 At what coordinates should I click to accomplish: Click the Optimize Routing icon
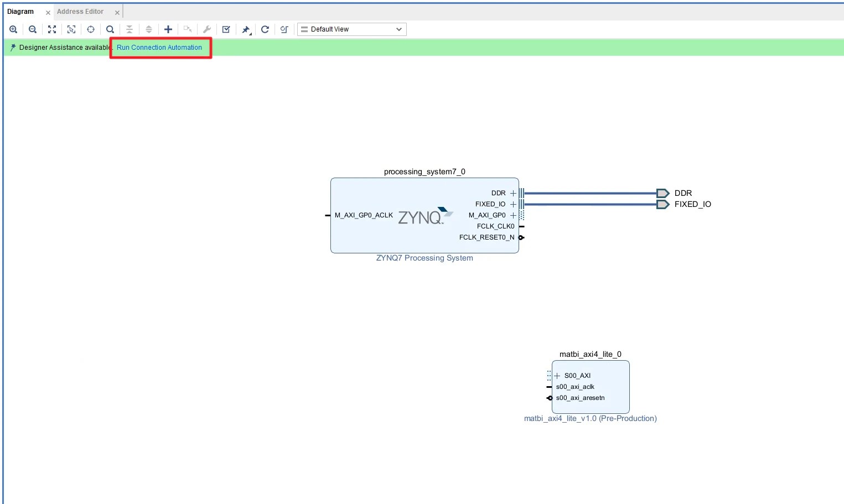(x=284, y=29)
